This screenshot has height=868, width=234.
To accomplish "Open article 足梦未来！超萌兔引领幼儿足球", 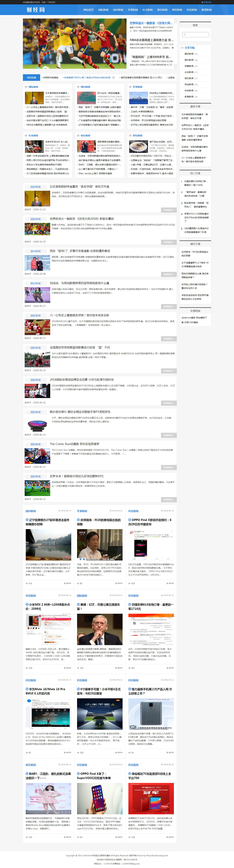I will coord(77,476).
